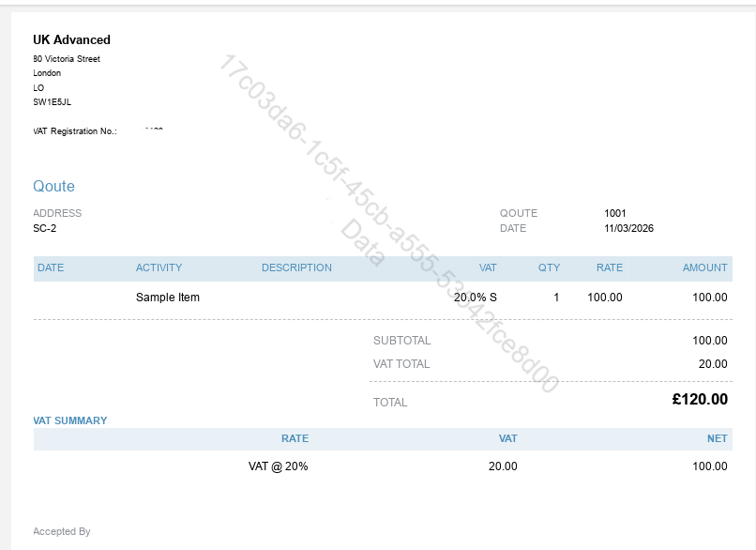Click the blue Qoute heading

point(53,187)
